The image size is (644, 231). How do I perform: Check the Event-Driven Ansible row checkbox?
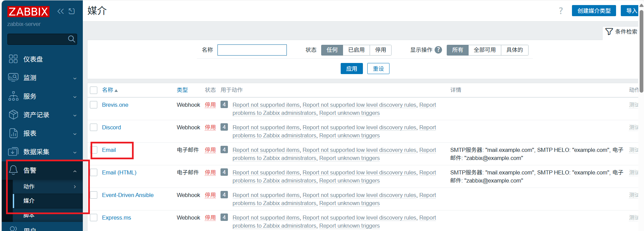(94, 195)
